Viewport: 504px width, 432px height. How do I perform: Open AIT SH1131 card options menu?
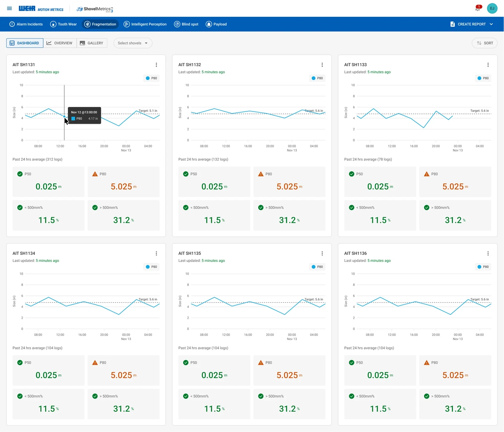point(156,65)
